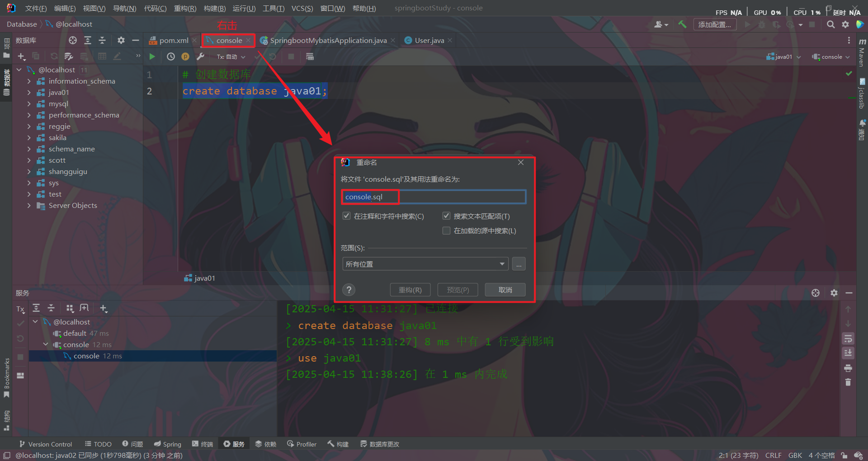Open the VCS(S) menu
This screenshot has width=868, height=461.
pyautogui.click(x=302, y=9)
